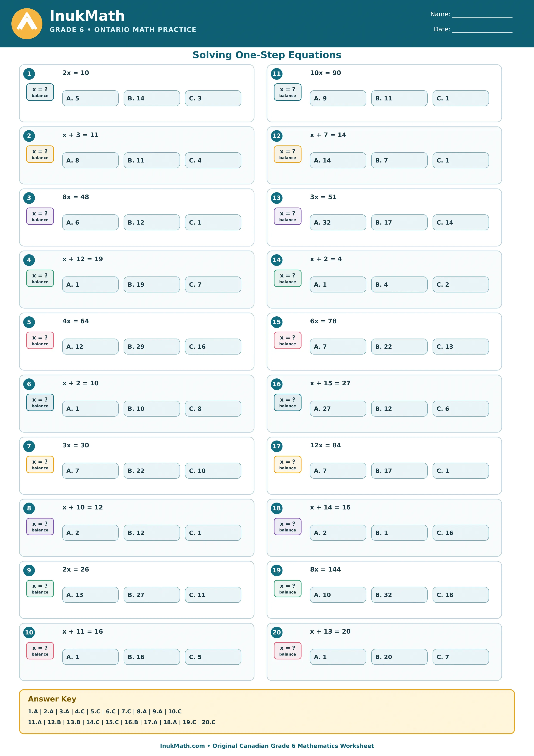Viewport: 534px width, 756px height.
Task: Select option C. 18 for 8x = 144
Action: click(461, 595)
